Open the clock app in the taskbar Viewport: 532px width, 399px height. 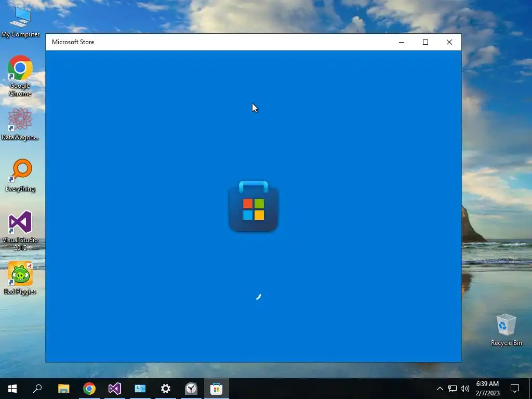(191, 389)
